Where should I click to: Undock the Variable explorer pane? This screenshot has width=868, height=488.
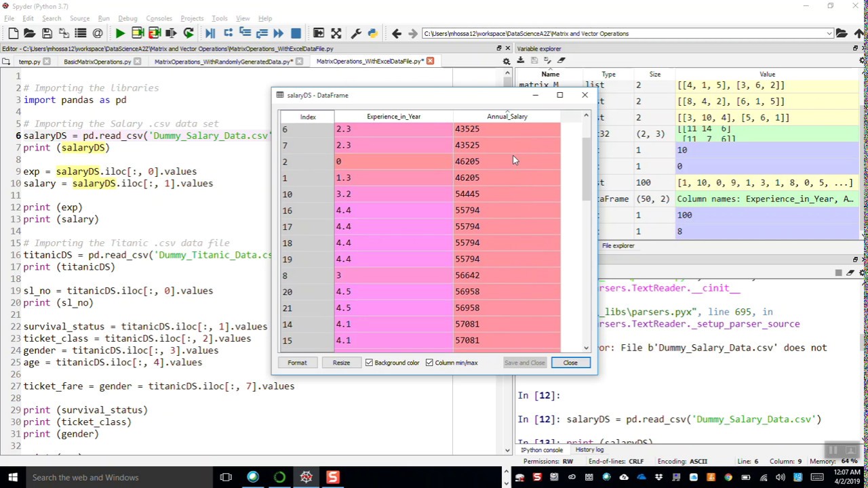pyautogui.click(x=855, y=48)
